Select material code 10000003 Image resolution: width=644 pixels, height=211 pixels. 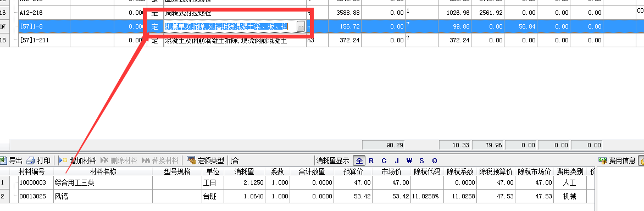[33, 183]
